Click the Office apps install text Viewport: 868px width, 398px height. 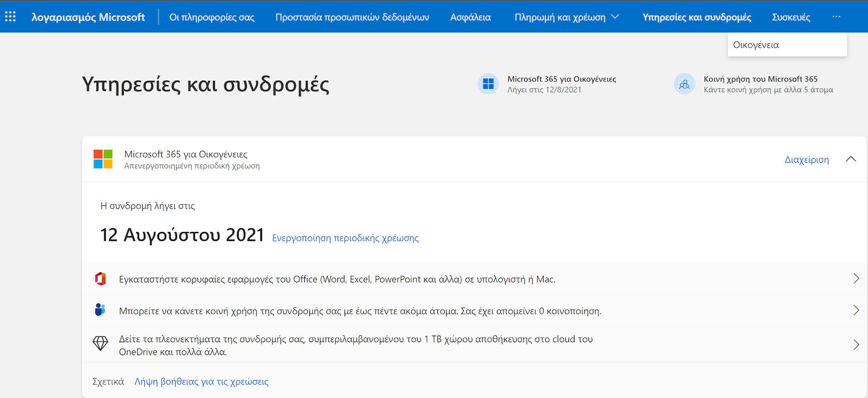tap(337, 279)
